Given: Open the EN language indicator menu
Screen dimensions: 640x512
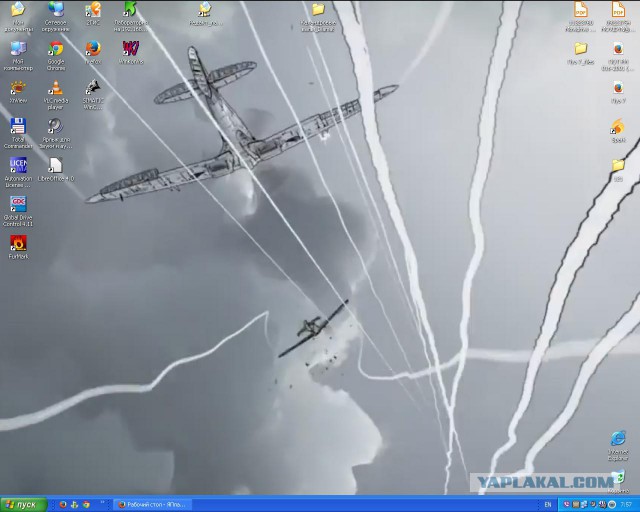Looking at the screenshot, I should (x=548, y=505).
